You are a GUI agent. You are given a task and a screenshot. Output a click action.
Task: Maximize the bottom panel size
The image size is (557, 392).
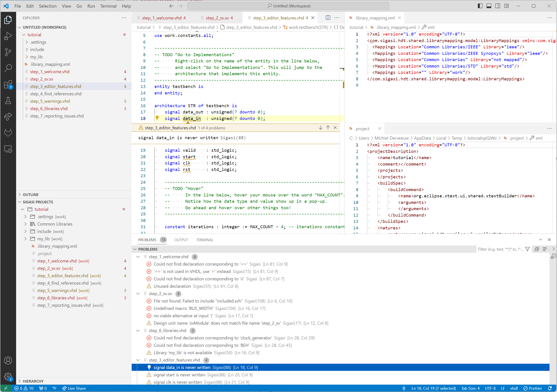(x=540, y=240)
